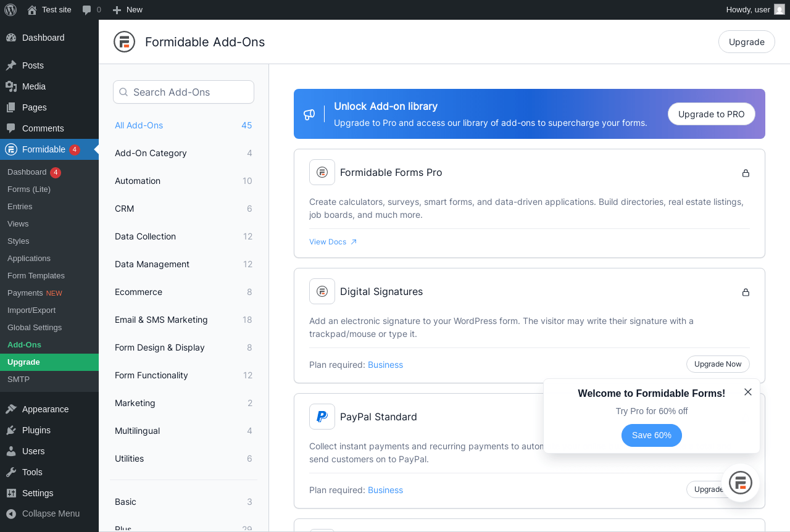Open the Howdy user account menu

[x=754, y=10]
